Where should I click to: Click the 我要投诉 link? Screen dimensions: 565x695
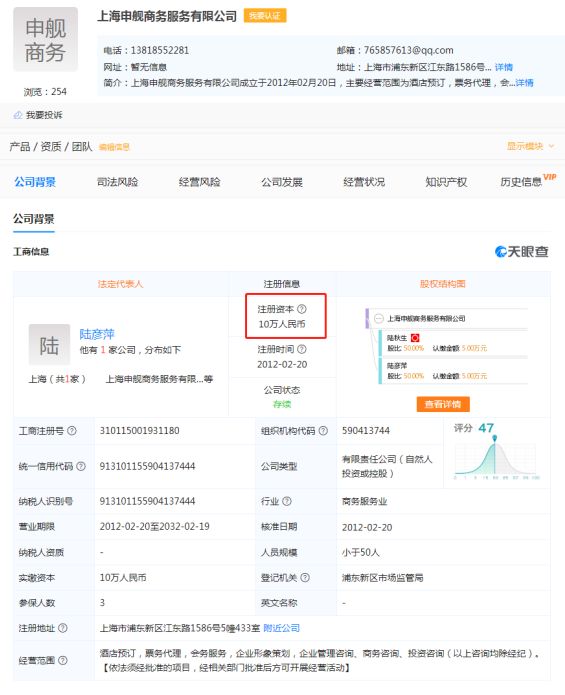coord(44,115)
